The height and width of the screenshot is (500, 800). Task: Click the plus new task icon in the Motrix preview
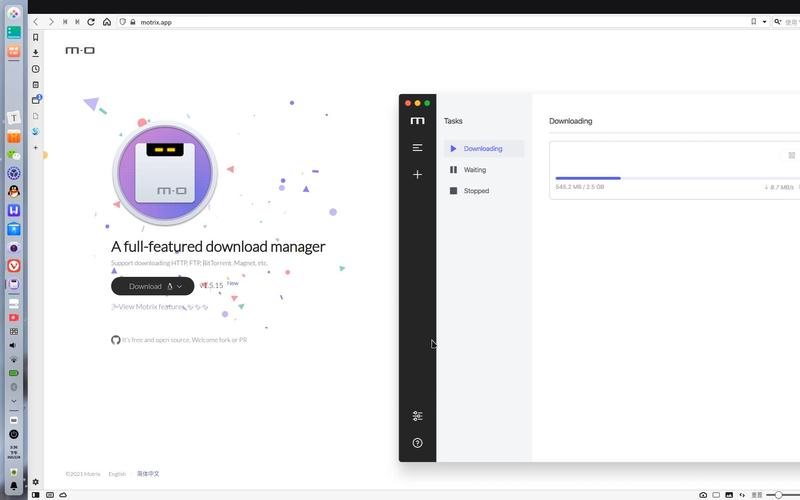tap(417, 174)
